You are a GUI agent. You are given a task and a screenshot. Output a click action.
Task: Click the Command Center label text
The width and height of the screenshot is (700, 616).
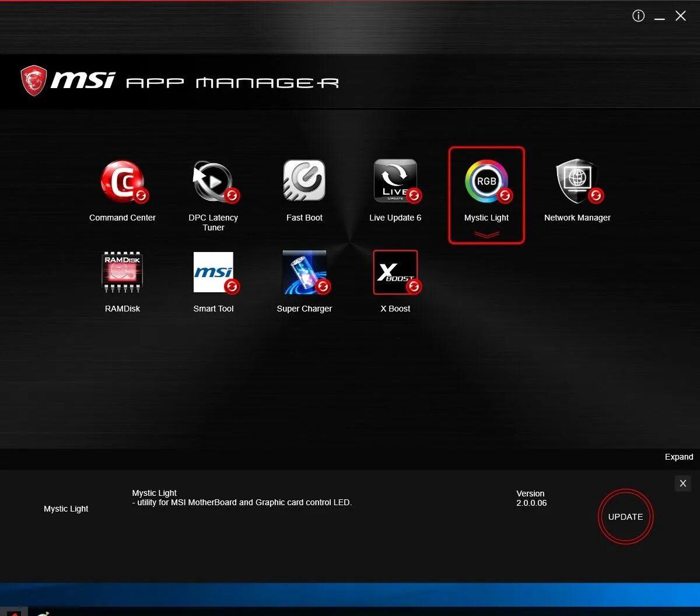tap(123, 218)
